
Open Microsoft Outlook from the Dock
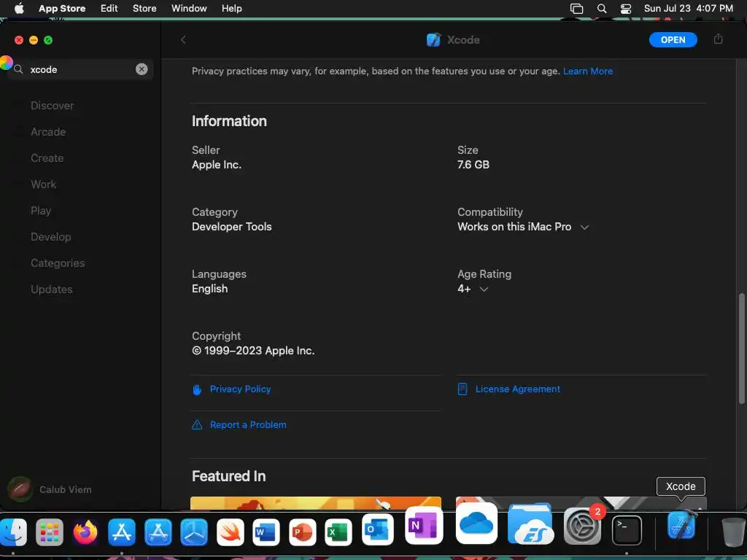point(377,529)
